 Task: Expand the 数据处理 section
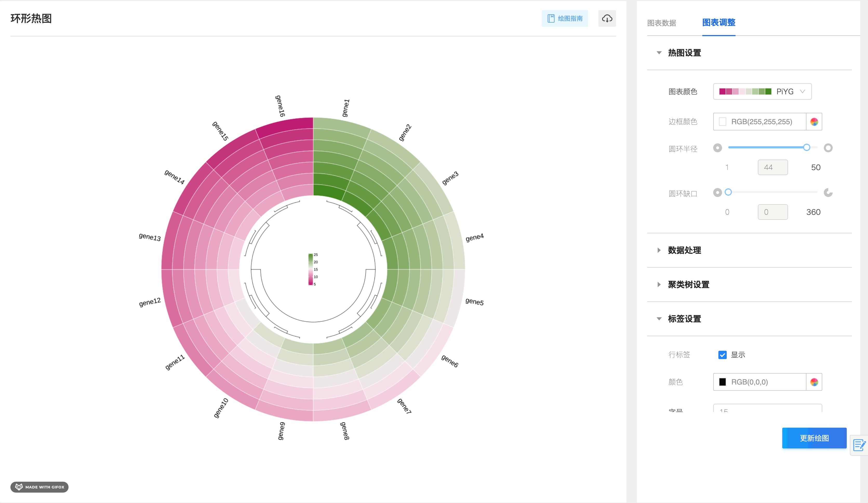pyautogui.click(x=684, y=250)
